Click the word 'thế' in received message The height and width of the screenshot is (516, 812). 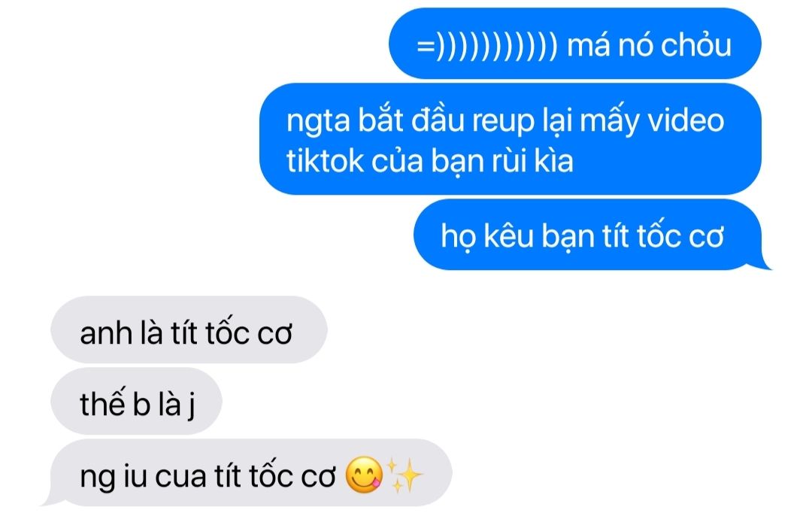click(x=102, y=404)
